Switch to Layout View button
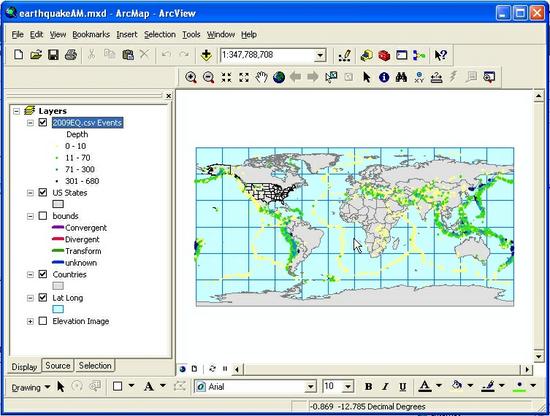 (194, 369)
